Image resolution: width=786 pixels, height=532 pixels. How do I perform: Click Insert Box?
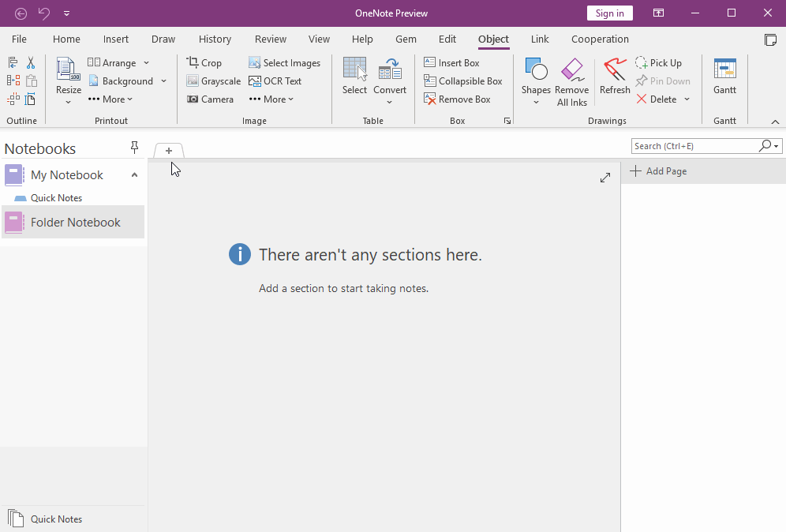pos(451,62)
